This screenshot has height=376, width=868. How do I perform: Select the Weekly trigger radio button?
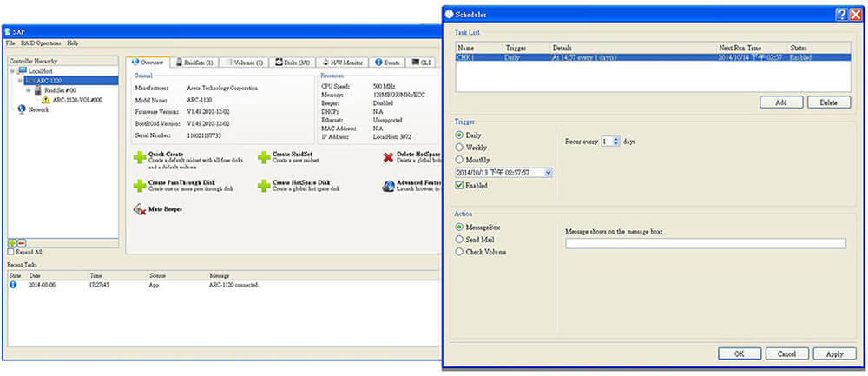click(459, 148)
